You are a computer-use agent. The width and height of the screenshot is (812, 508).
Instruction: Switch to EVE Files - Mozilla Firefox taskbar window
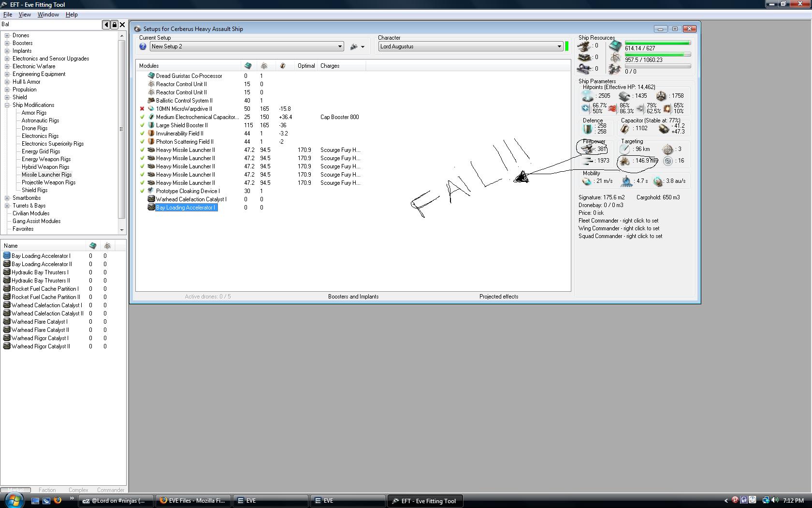pyautogui.click(x=193, y=501)
